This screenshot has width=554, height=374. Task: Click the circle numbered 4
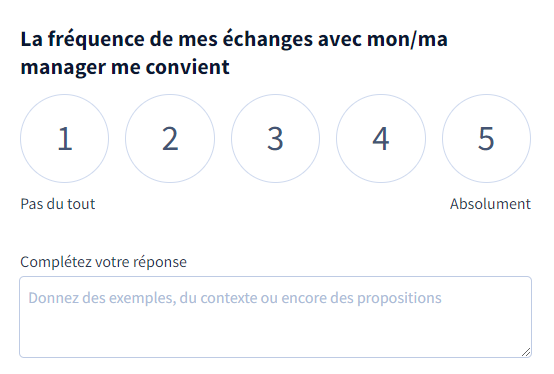pyautogui.click(x=381, y=138)
